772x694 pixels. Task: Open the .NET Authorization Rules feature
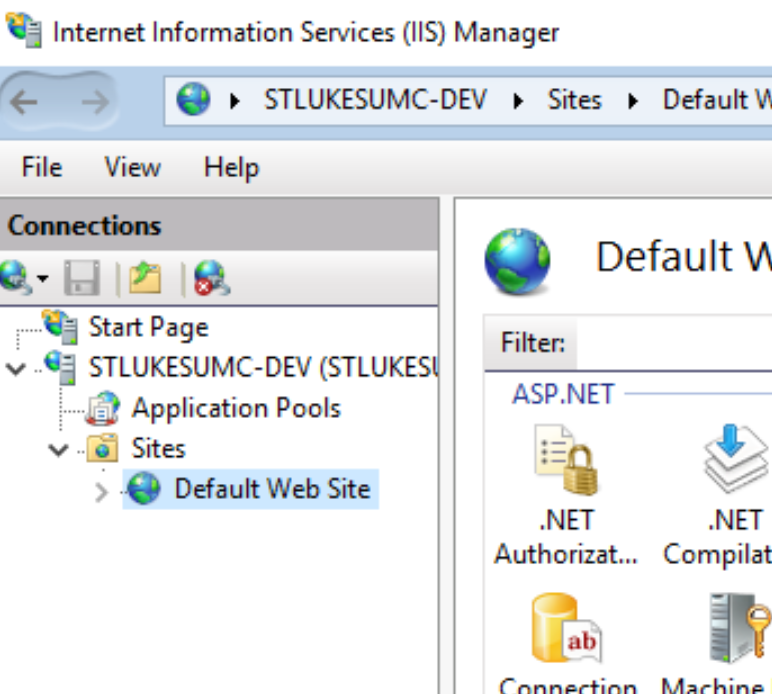click(x=566, y=495)
